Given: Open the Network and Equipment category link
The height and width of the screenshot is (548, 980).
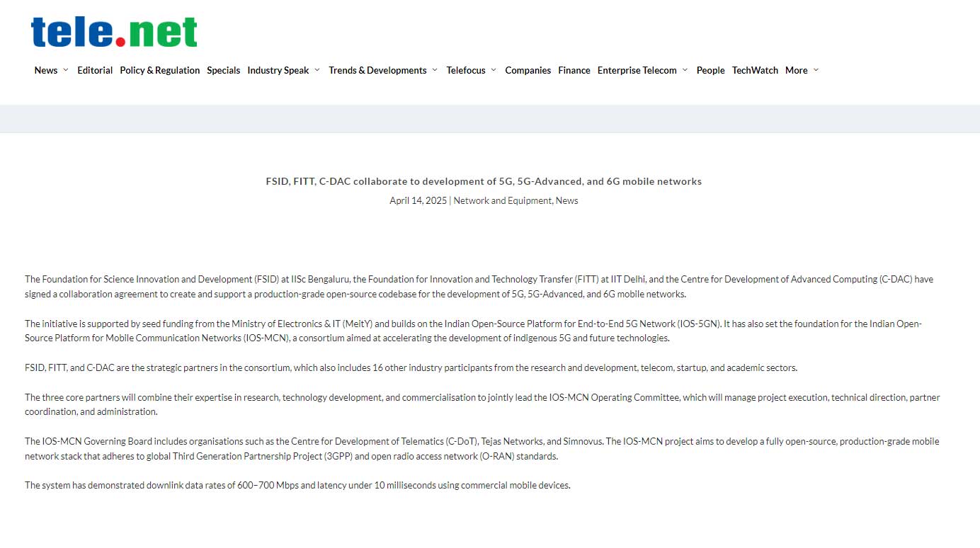Looking at the screenshot, I should (x=502, y=200).
